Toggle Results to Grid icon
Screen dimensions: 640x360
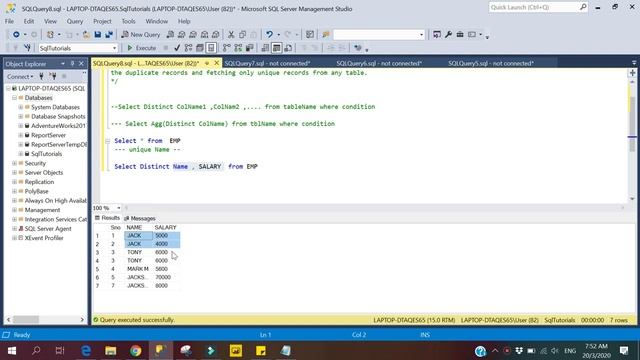tap(276, 48)
